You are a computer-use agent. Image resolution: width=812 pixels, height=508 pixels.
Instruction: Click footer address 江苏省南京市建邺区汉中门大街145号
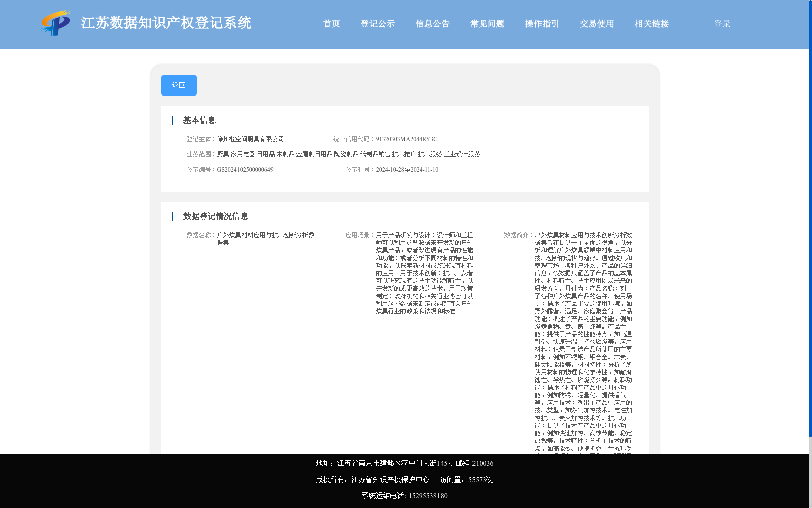pyautogui.click(x=396, y=463)
